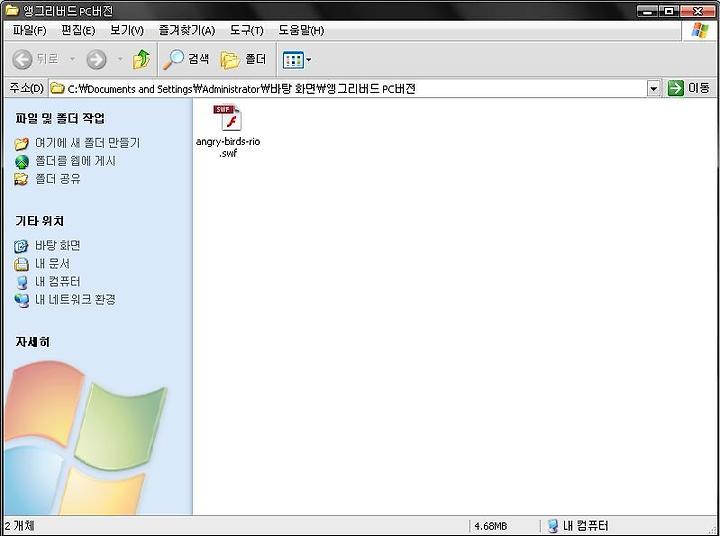720x536 pixels.
Task: Click the 2 개체 status text
Action: click(x=19, y=525)
